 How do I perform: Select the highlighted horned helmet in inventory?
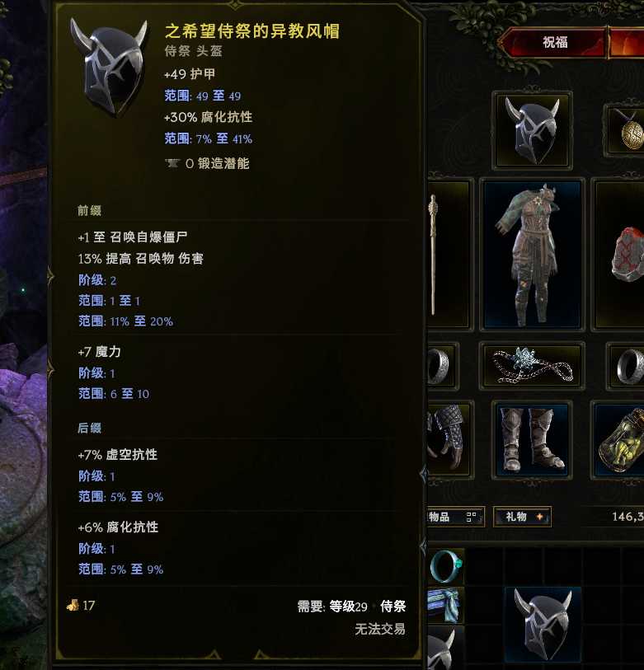click(x=543, y=625)
